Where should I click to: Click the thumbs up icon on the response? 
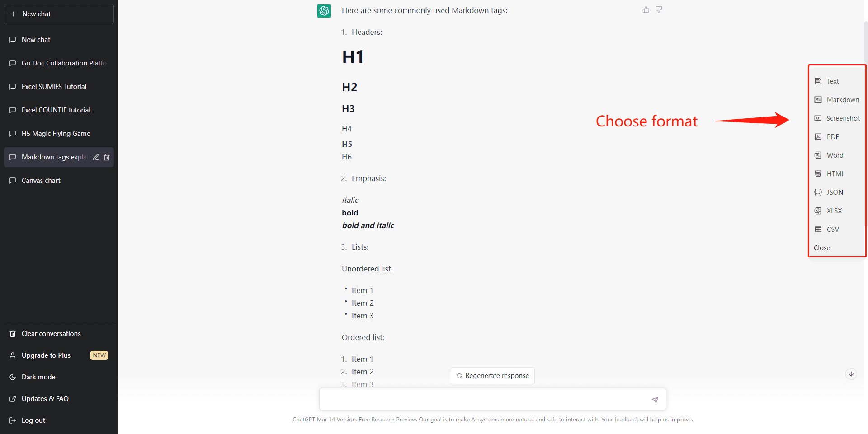click(646, 9)
